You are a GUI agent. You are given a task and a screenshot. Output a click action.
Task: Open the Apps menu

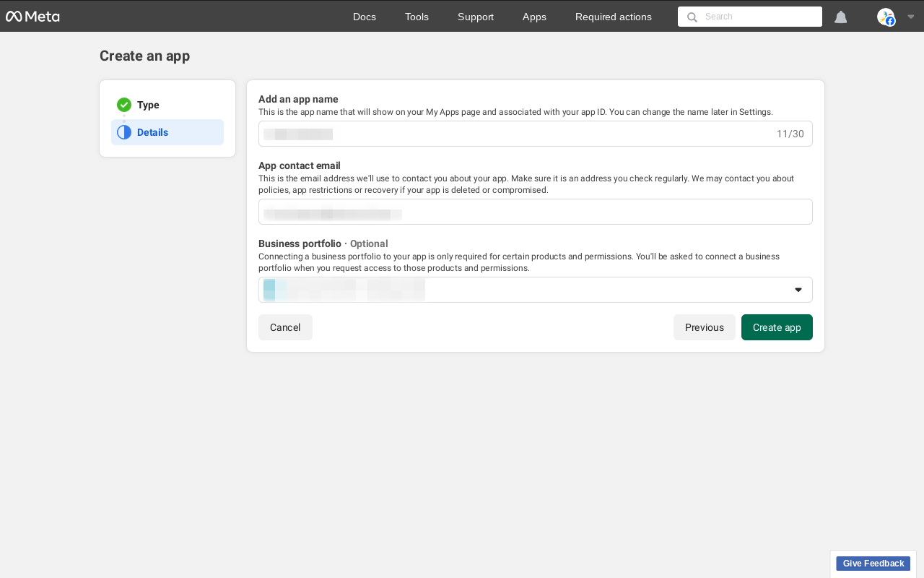click(x=534, y=17)
